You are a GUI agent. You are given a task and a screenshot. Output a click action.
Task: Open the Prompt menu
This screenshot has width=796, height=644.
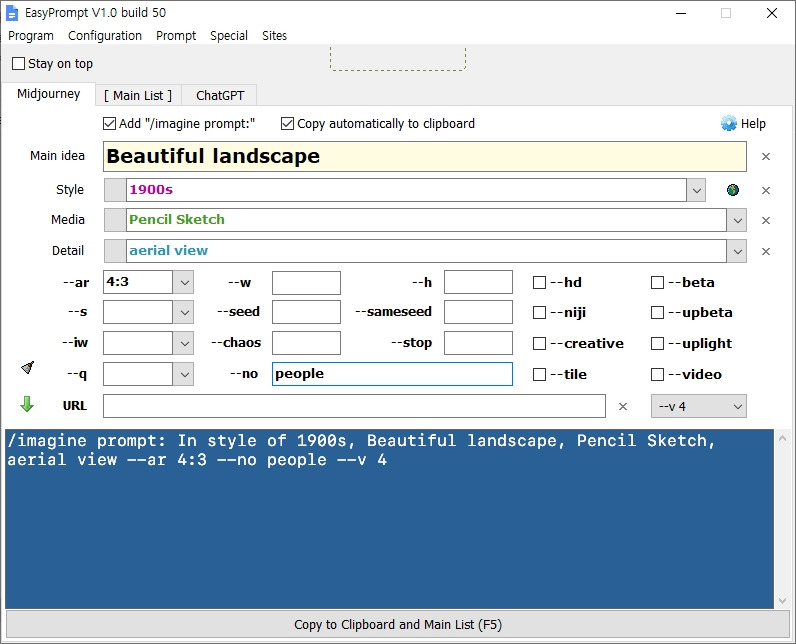click(x=176, y=36)
